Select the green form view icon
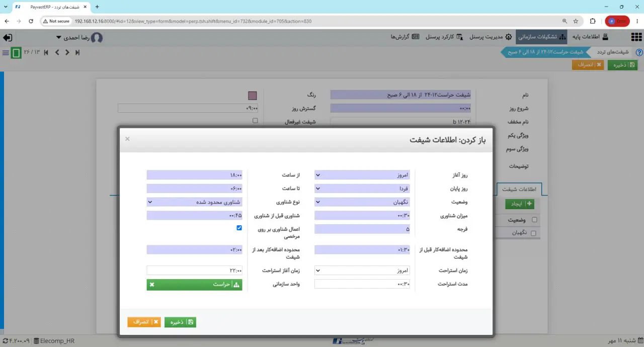This screenshot has height=347, width=644. (16, 52)
